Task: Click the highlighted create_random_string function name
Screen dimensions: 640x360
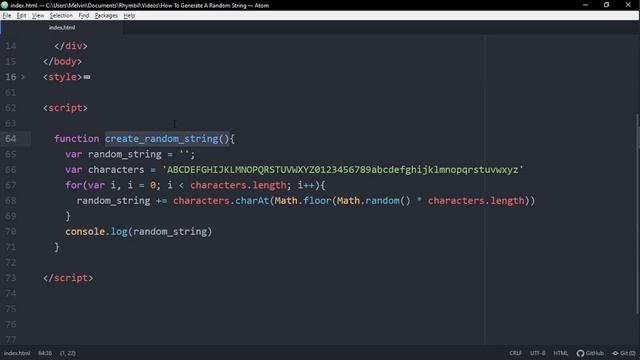Action: tap(162, 139)
